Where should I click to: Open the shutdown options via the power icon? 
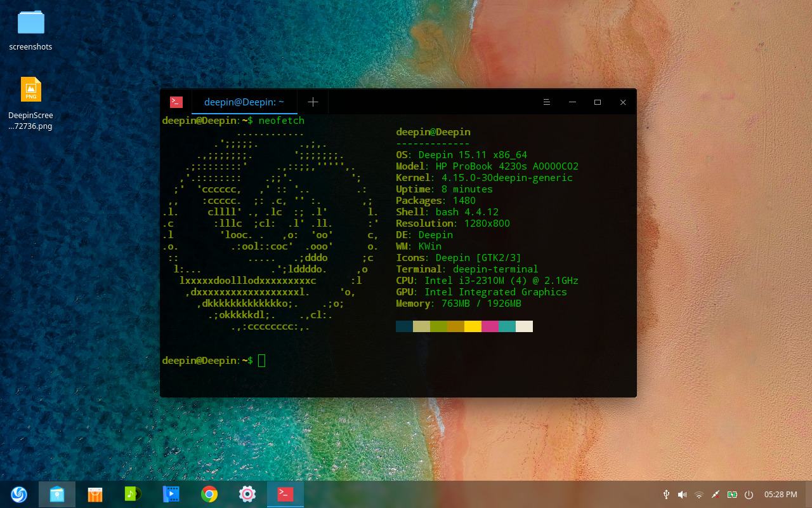749,494
